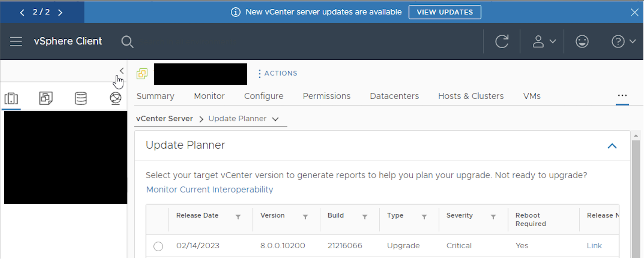Click the Release Date column header

197,216
